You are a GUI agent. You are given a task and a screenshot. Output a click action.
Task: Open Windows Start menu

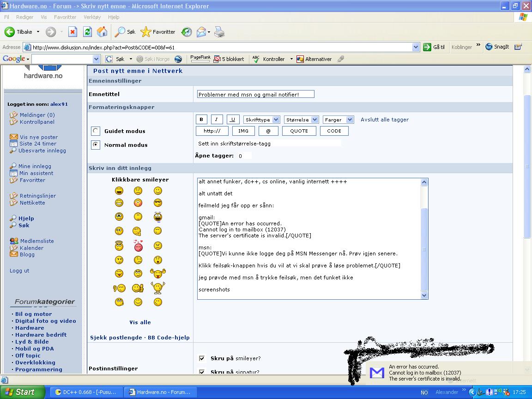pyautogui.click(x=22, y=392)
